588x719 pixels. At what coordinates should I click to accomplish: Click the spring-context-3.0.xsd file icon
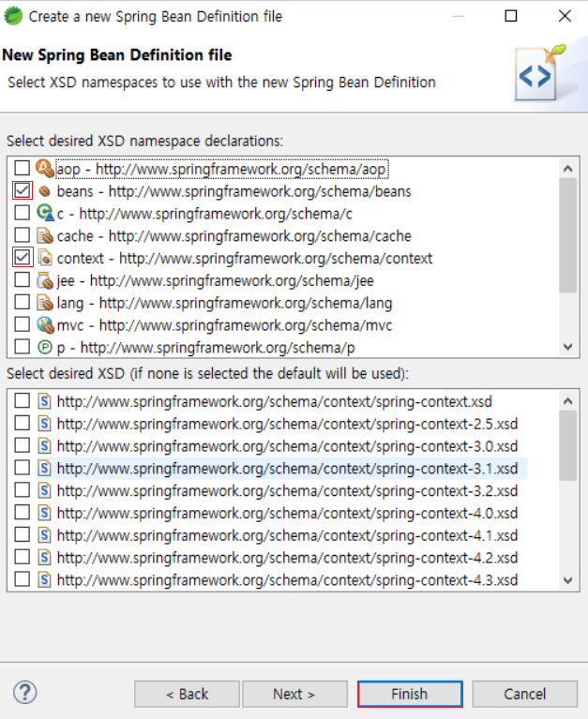click(x=44, y=445)
